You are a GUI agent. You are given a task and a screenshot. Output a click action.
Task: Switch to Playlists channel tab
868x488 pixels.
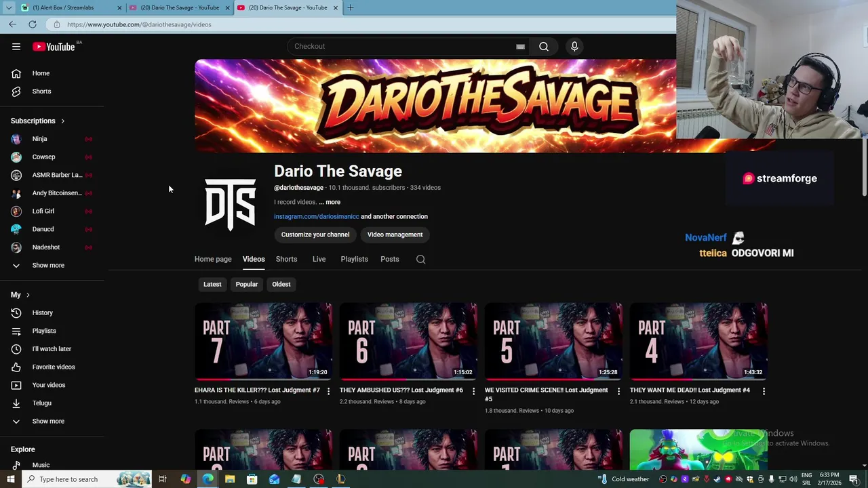click(354, 259)
